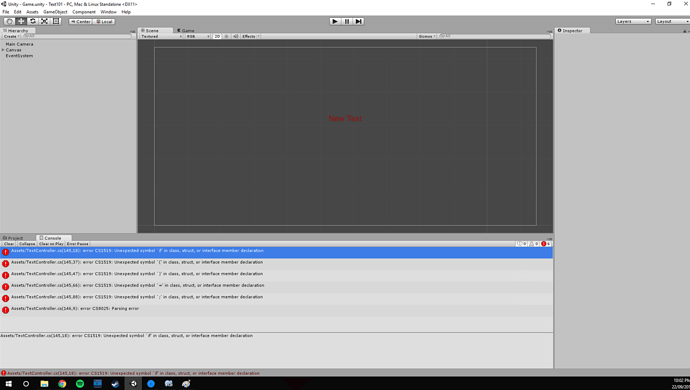Select Main Camera in Hierarchy
Screen dimensions: 690x390
click(19, 44)
